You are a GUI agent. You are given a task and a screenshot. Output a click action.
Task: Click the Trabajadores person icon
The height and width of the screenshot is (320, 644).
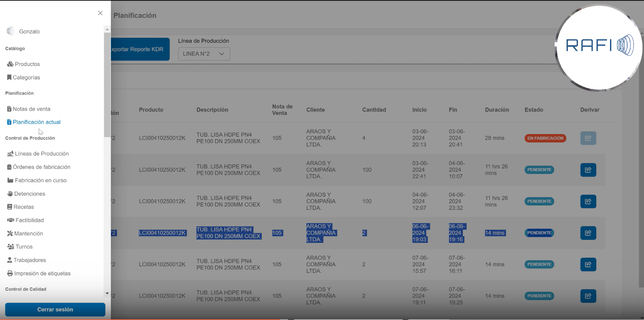tap(9, 260)
